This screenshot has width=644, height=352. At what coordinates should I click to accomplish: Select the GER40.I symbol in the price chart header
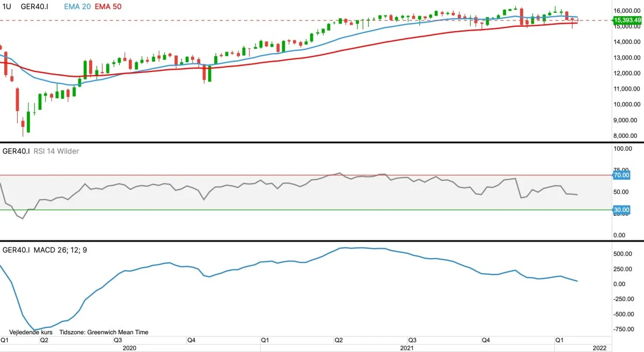35,6
